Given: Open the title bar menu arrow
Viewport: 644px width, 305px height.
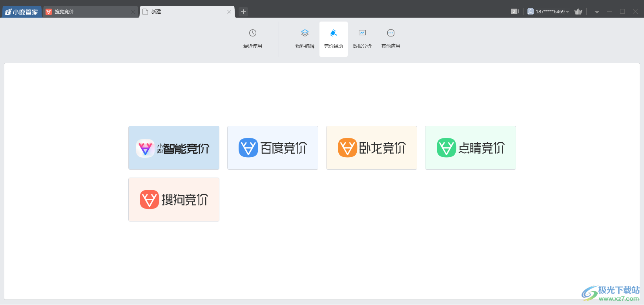Looking at the screenshot, I should (x=597, y=12).
